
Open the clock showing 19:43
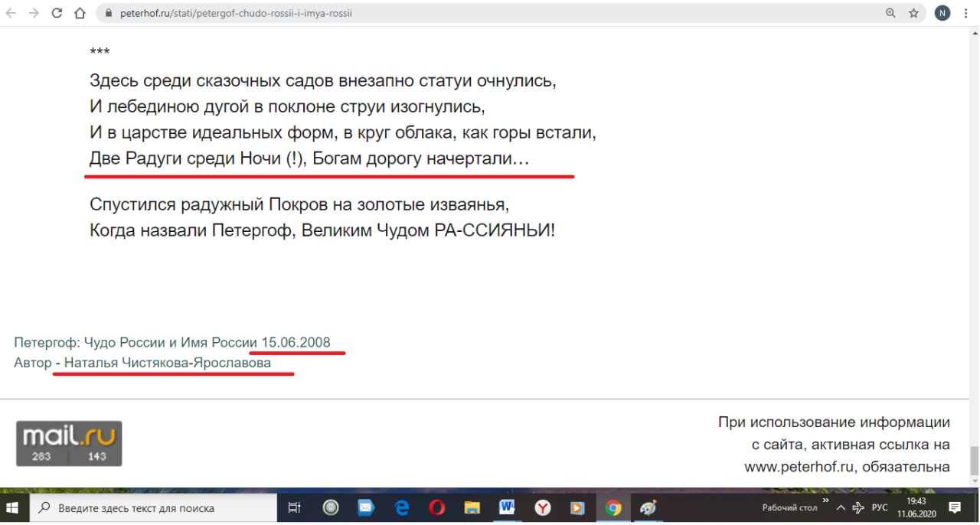916,507
